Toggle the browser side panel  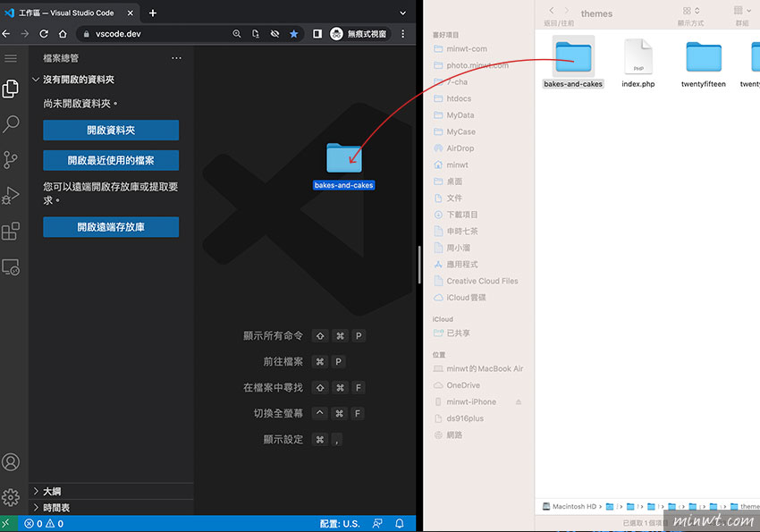click(317, 34)
